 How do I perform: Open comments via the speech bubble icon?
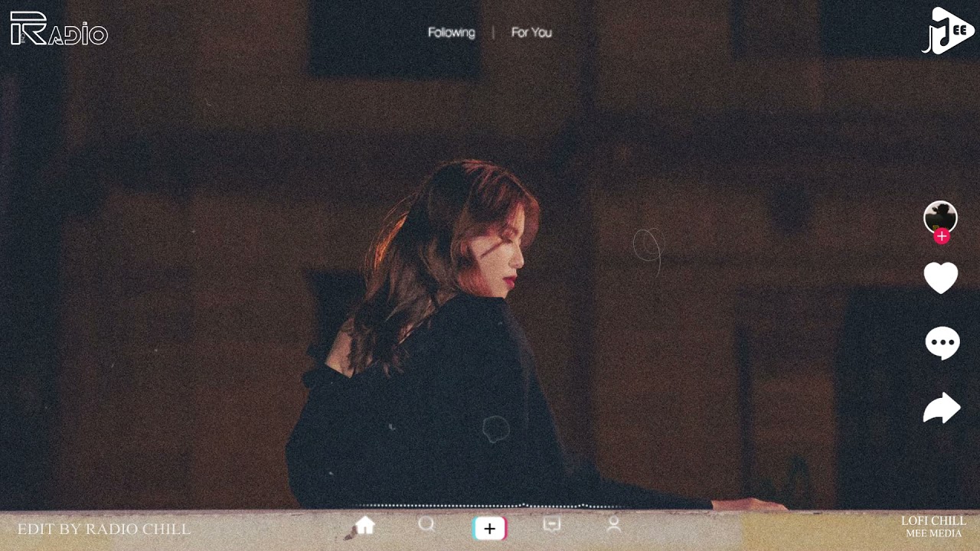942,342
